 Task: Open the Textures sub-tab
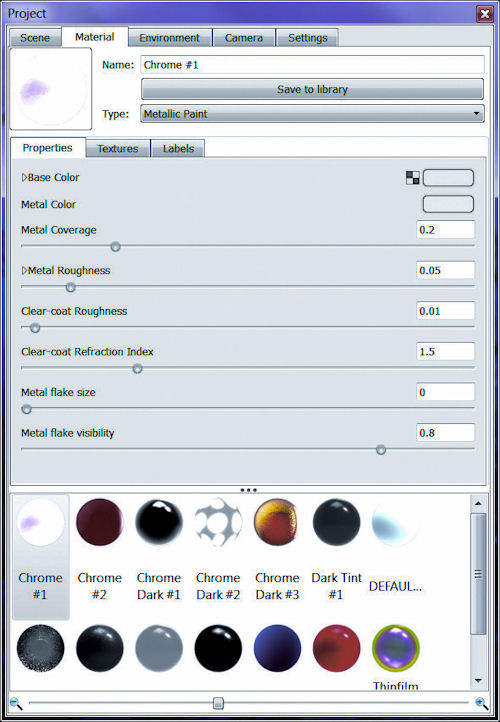(x=117, y=148)
